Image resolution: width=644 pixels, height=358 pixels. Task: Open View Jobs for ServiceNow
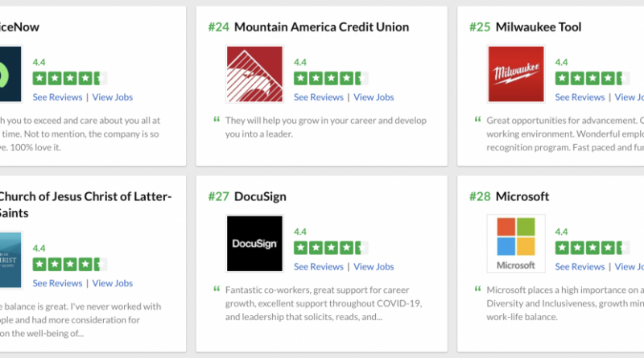(x=113, y=97)
